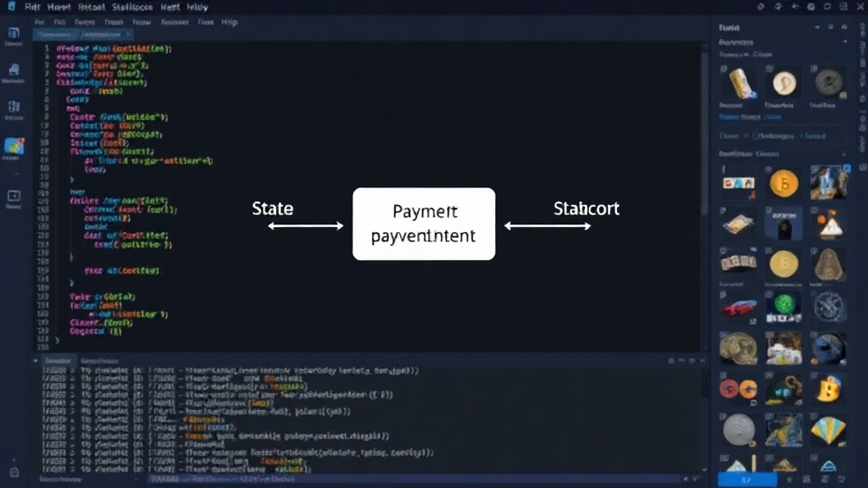Click the rightmost icon beside the blue button
Image resolution: width=868 pixels, height=488 pixels.
(x=842, y=480)
